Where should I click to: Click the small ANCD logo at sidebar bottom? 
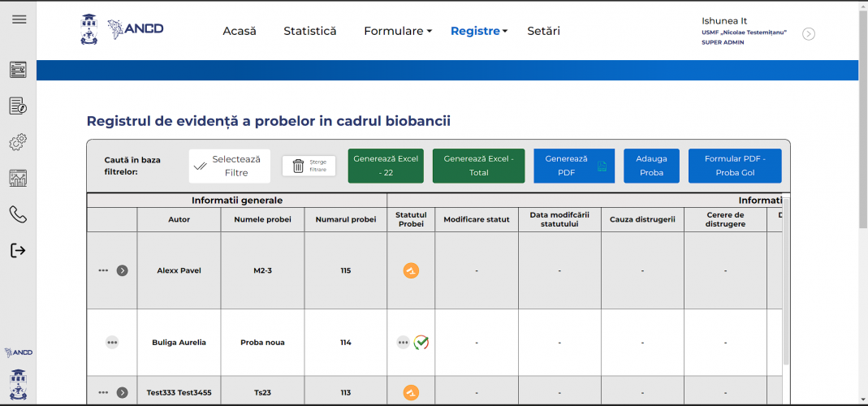pos(18,353)
